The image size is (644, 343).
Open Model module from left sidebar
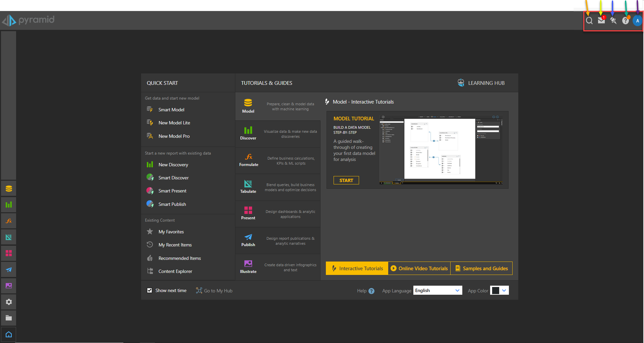click(x=9, y=189)
